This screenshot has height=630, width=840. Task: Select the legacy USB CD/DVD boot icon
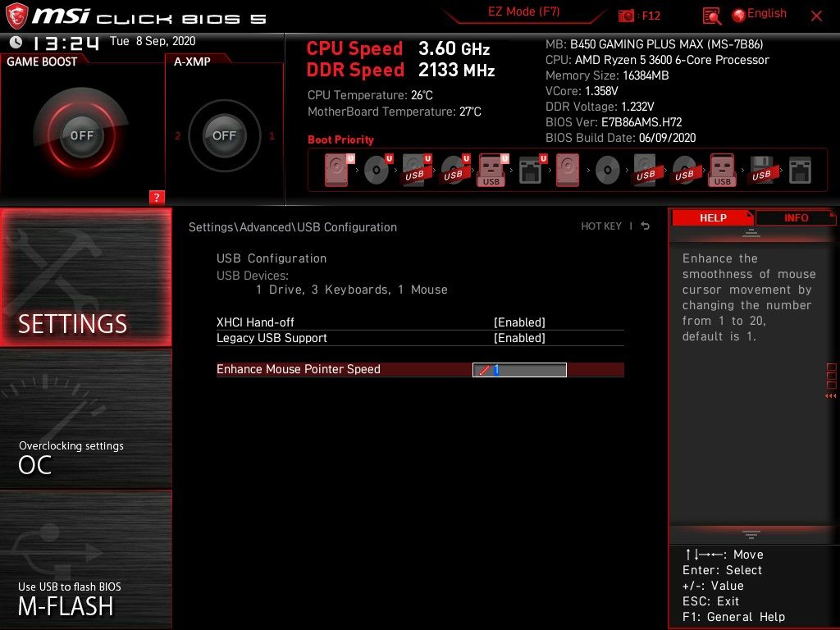point(685,171)
